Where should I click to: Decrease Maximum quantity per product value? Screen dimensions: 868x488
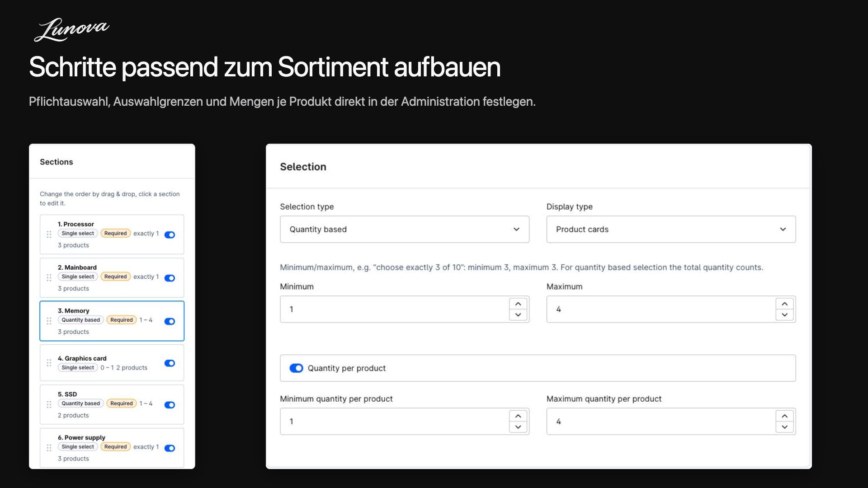[785, 427]
